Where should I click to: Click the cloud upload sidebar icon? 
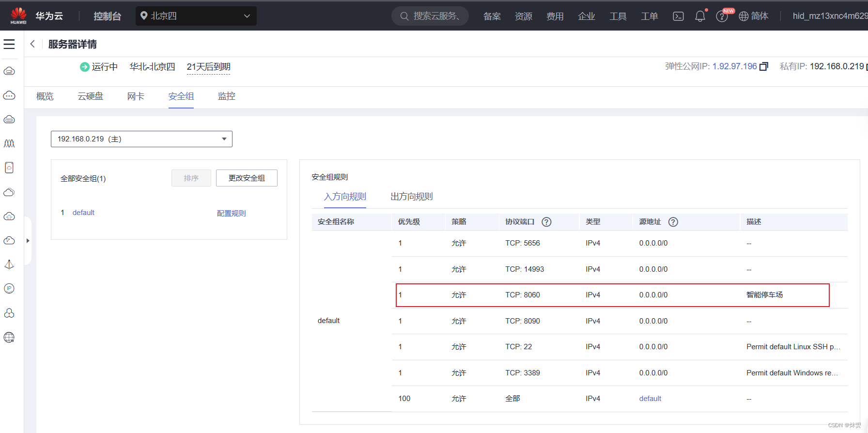pos(9,216)
